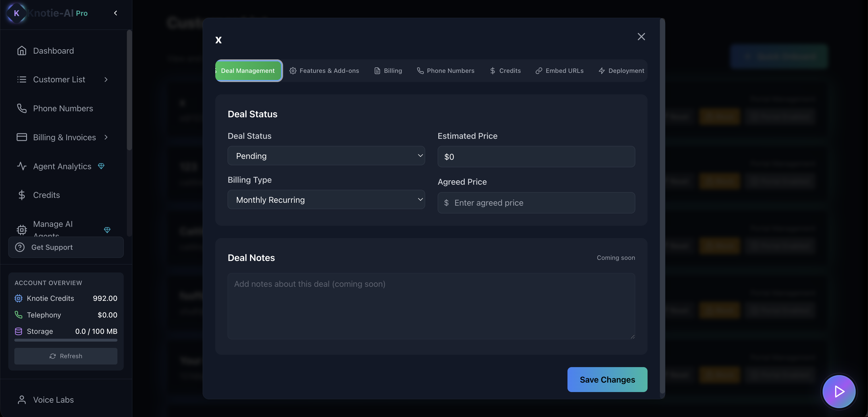Open the Deal Status Pending dropdown

coord(326,156)
